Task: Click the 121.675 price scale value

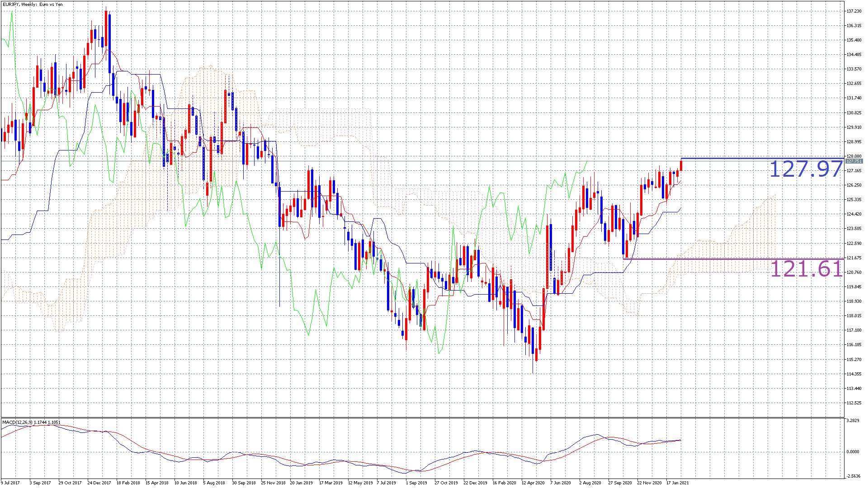Action: pyautogui.click(x=854, y=258)
